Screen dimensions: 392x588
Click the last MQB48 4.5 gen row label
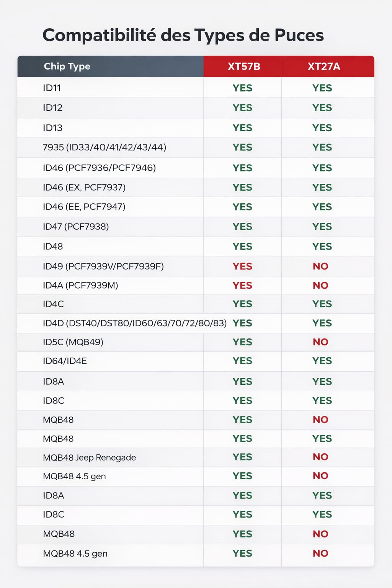[75, 554]
